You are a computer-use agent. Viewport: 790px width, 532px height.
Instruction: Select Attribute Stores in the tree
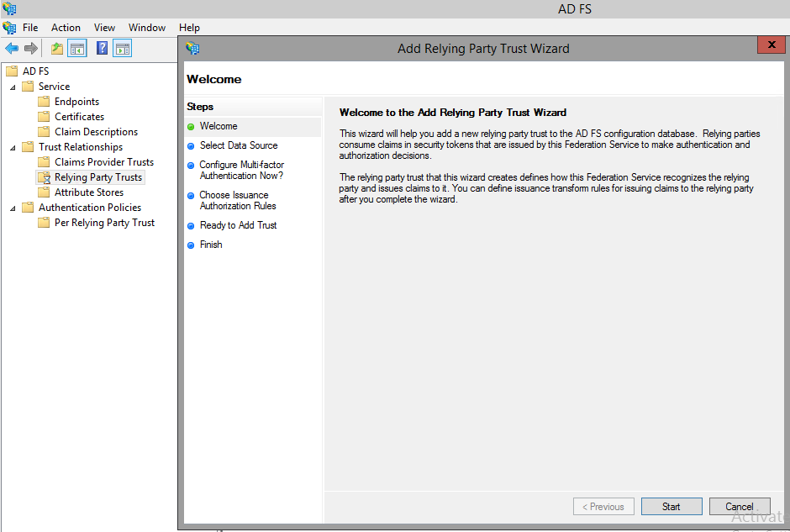click(x=88, y=192)
